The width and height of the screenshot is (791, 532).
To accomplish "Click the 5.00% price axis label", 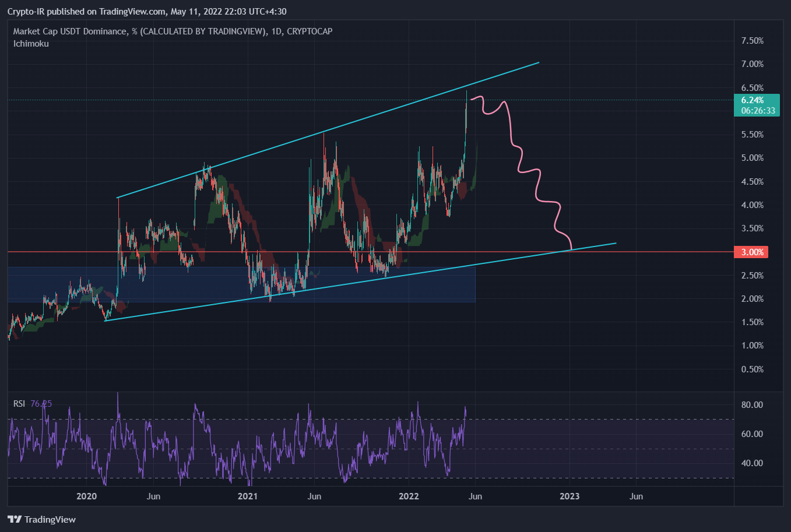I will (x=752, y=158).
